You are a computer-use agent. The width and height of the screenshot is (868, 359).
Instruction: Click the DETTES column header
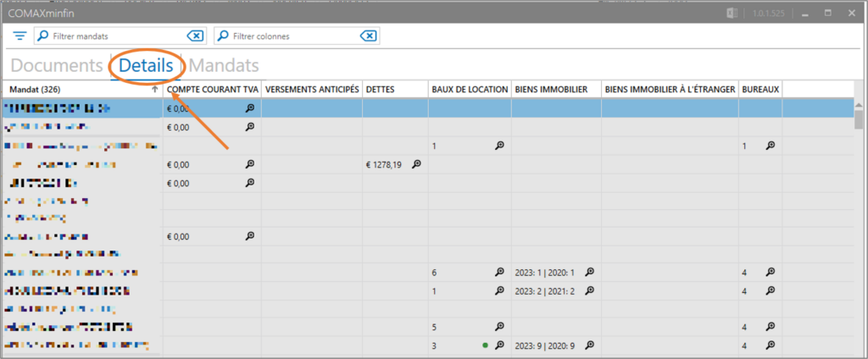[395, 89]
